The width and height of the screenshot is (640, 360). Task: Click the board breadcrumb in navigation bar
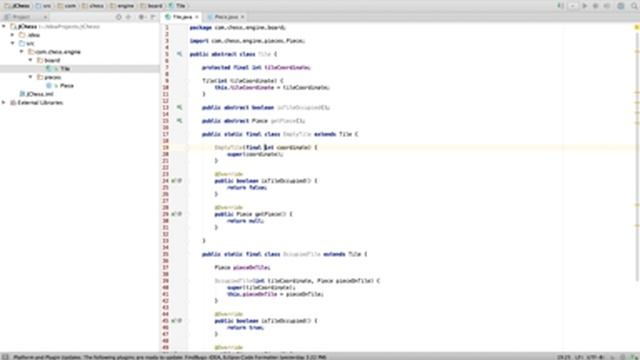[x=151, y=6]
